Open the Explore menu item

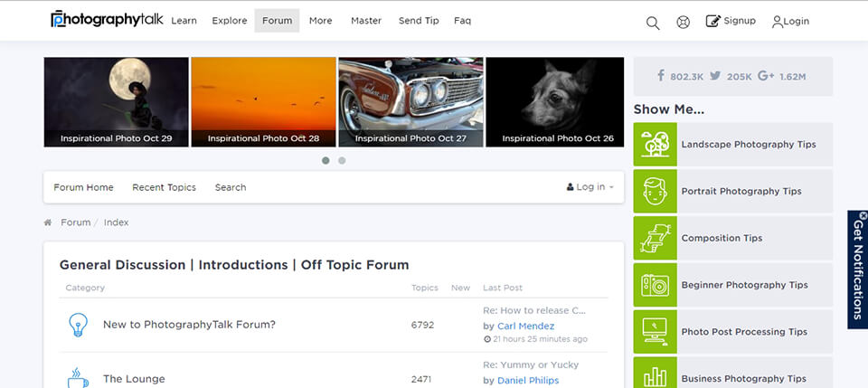[x=230, y=21]
